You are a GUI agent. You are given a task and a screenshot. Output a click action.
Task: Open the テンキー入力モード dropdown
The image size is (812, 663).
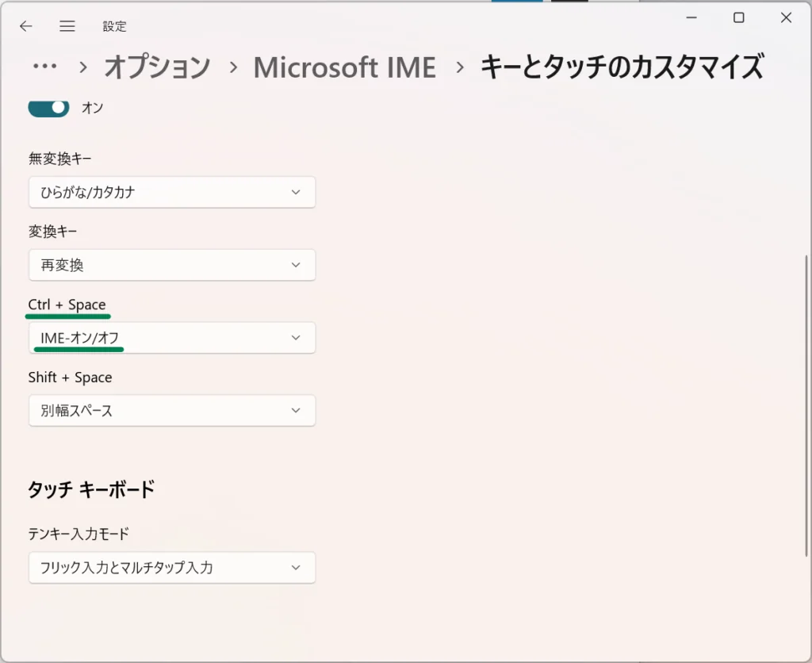(172, 568)
